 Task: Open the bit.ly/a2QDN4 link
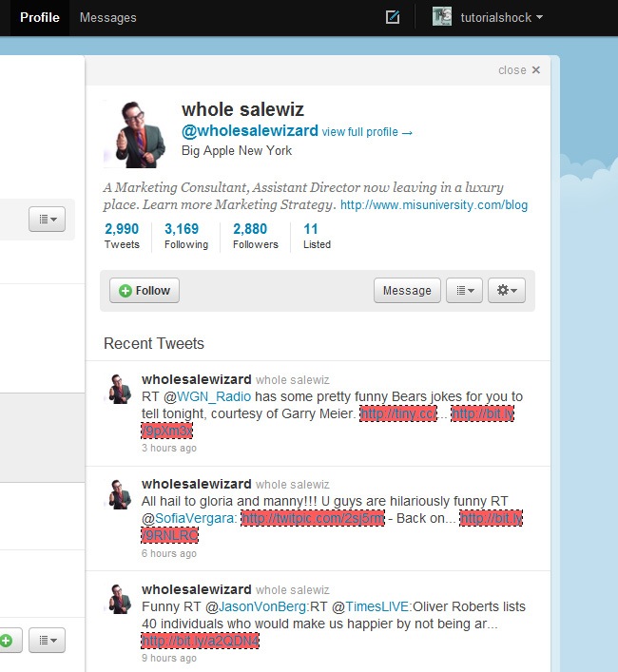coord(201,641)
